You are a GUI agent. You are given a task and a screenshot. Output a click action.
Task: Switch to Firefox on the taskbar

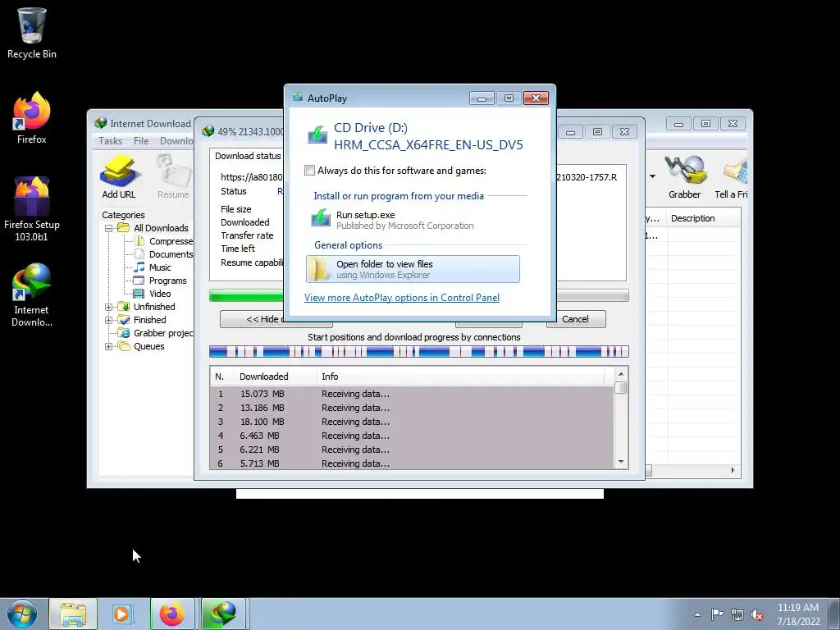(x=172, y=614)
